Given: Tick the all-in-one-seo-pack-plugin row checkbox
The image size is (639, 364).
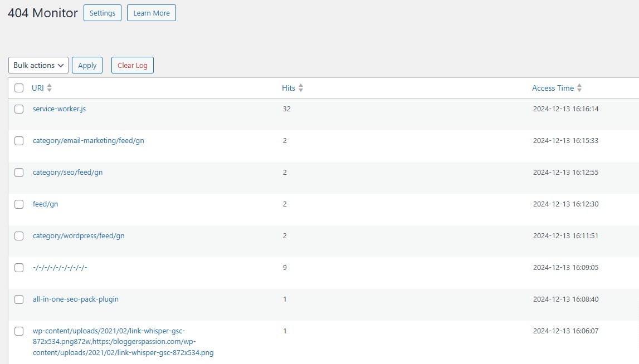Looking at the screenshot, I should point(19,299).
